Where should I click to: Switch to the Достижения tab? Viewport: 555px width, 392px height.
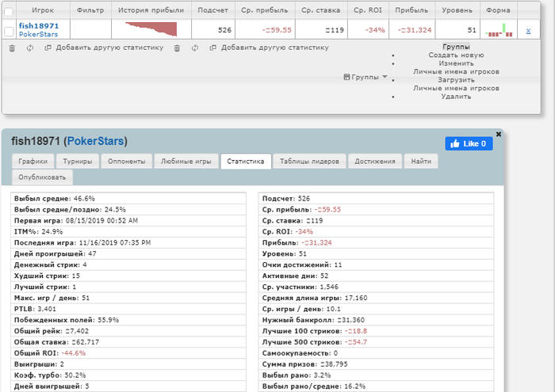point(375,162)
